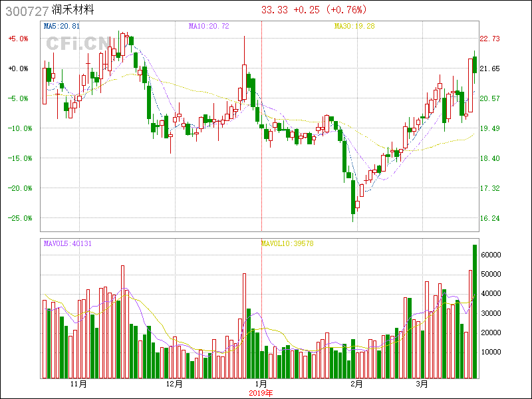Click the tallest green volume bar
The height and width of the screenshot is (399, 532).
click(x=475, y=313)
